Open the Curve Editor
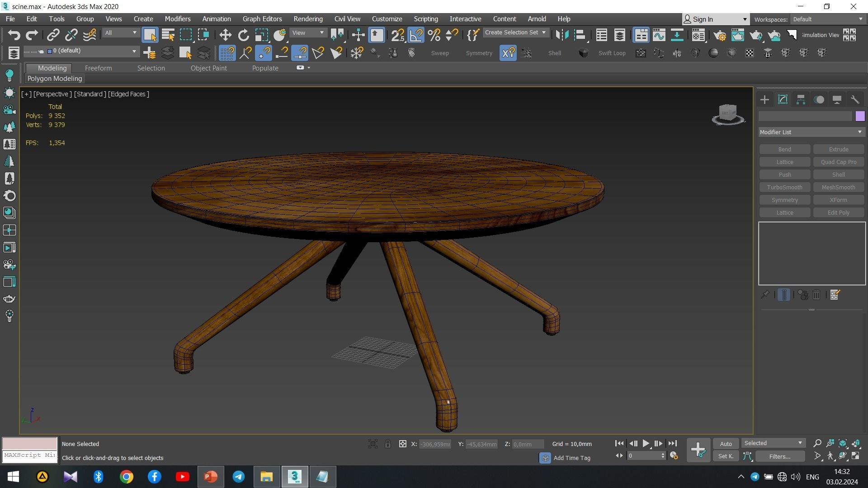The height and width of the screenshot is (488, 868). 659,35
